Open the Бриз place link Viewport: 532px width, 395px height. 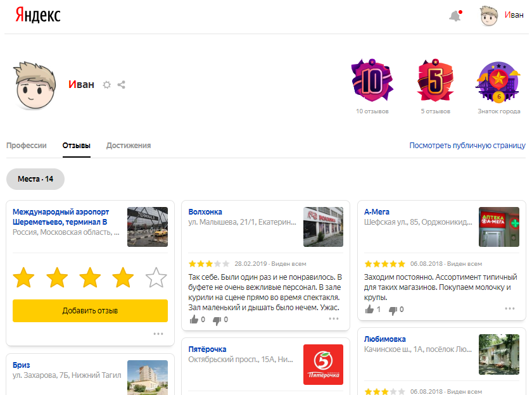(22, 365)
